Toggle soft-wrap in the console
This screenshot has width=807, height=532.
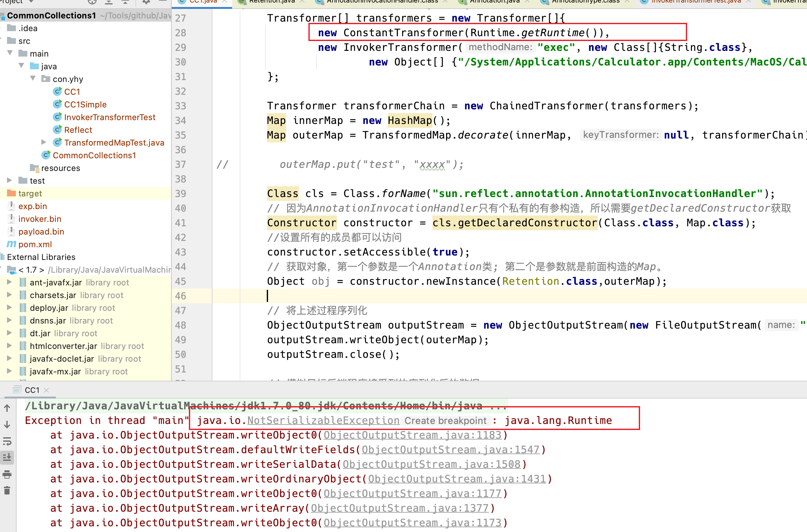7,441
